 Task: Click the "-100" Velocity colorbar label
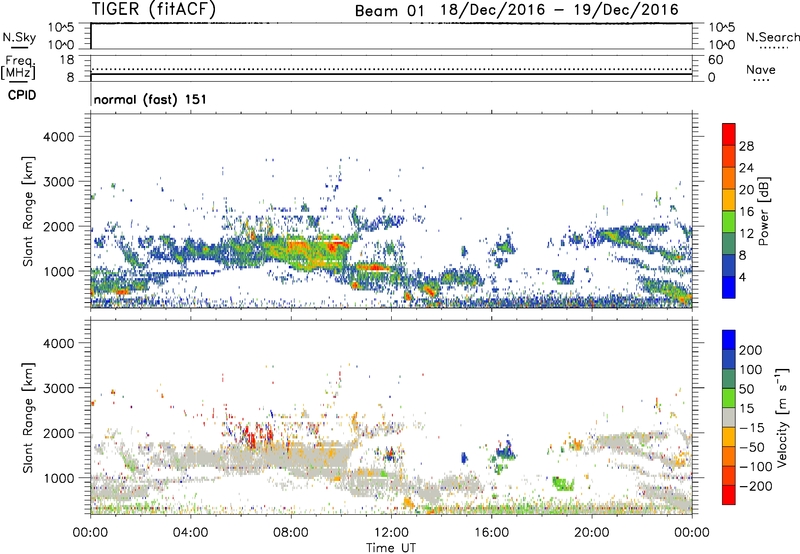pyautogui.click(x=755, y=467)
